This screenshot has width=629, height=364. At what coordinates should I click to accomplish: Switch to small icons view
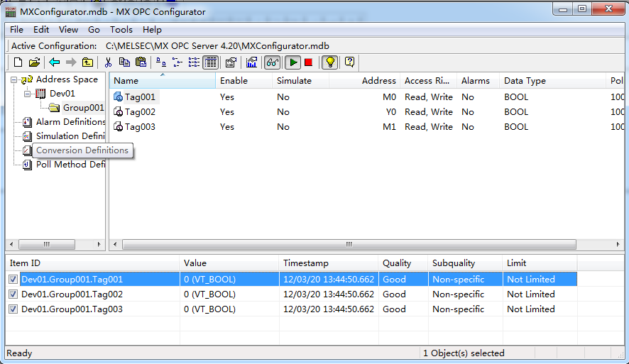click(x=177, y=62)
